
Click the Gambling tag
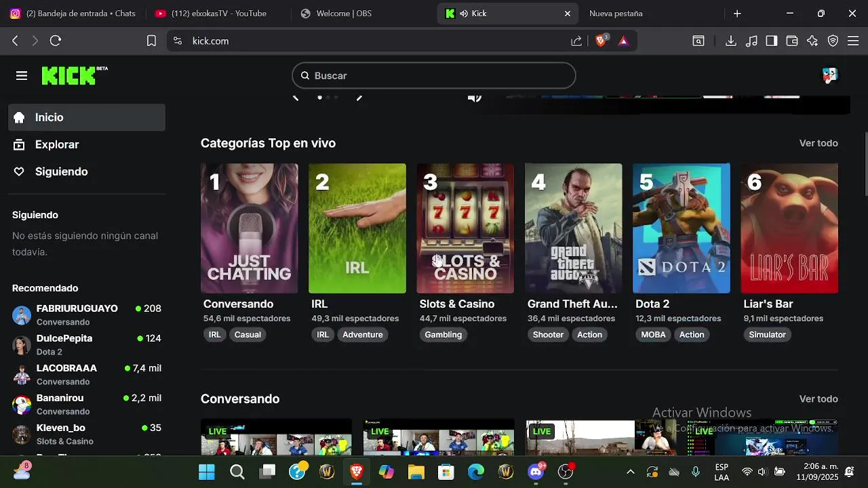coord(443,334)
